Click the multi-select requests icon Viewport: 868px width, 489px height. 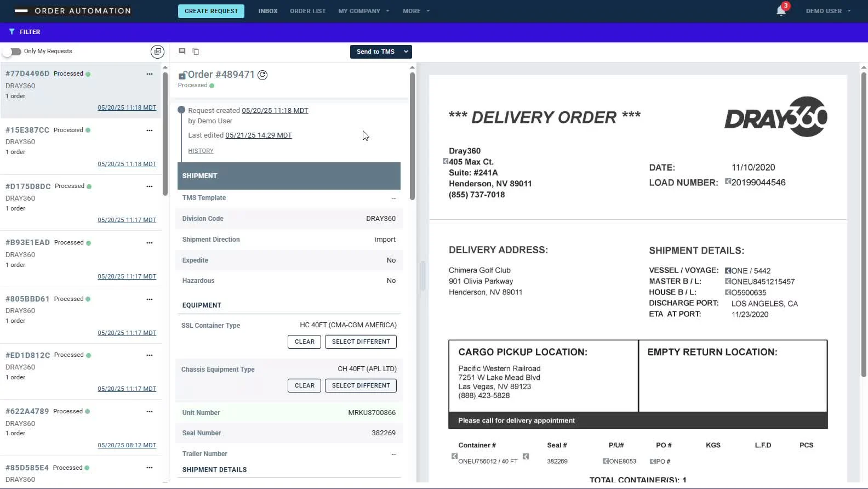(x=157, y=52)
